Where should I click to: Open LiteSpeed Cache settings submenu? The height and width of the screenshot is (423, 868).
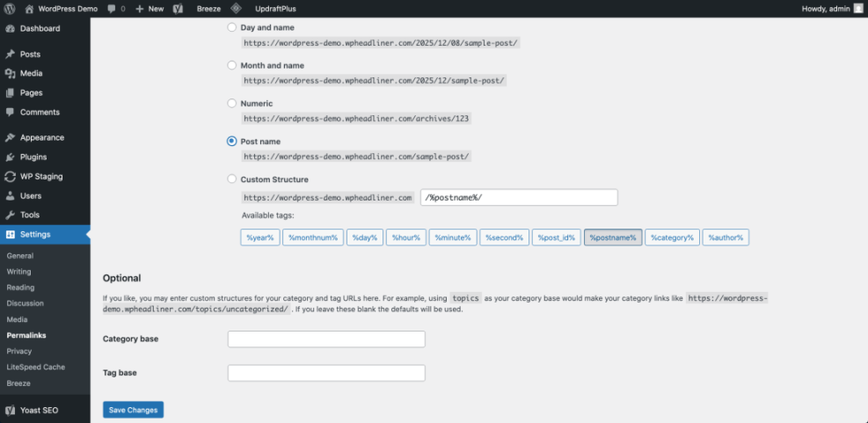click(36, 367)
